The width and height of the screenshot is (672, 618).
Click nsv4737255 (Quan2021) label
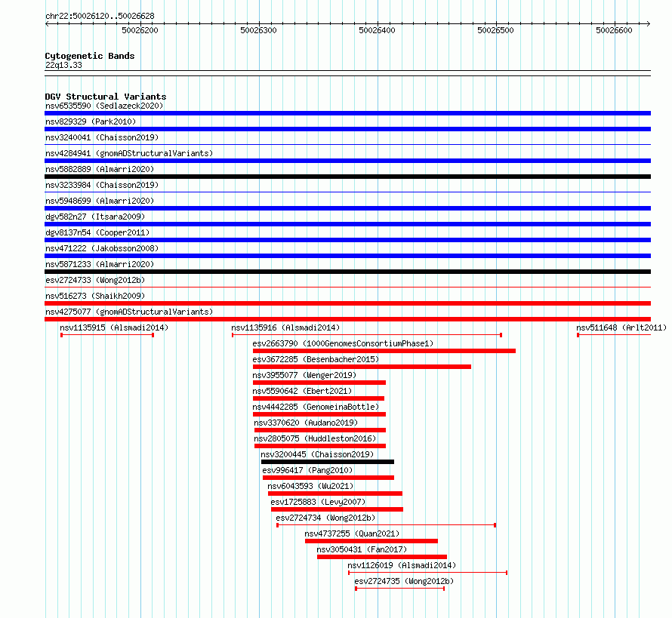pos(352,533)
